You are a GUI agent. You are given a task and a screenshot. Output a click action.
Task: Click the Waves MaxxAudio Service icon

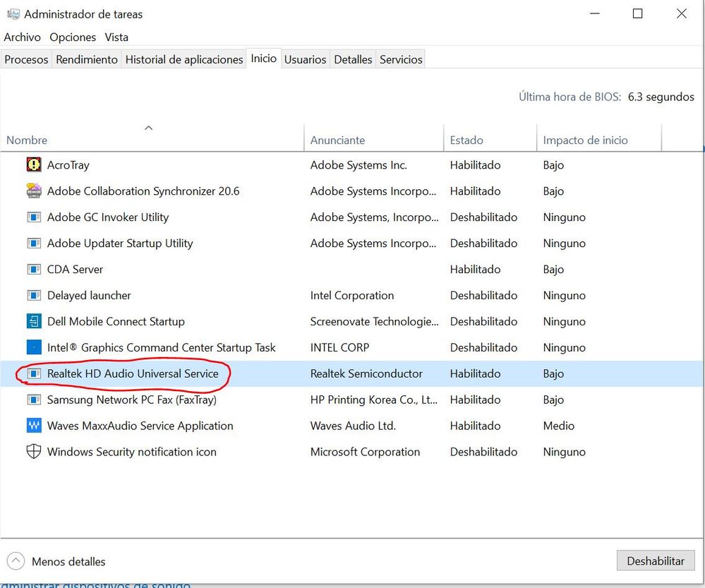tap(34, 426)
